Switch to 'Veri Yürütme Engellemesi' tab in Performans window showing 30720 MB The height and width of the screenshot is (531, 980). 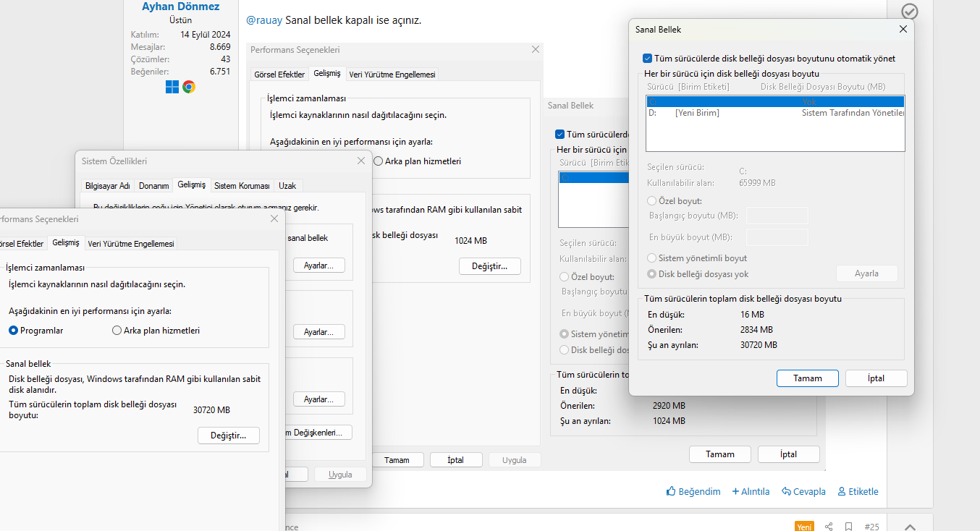(x=131, y=244)
